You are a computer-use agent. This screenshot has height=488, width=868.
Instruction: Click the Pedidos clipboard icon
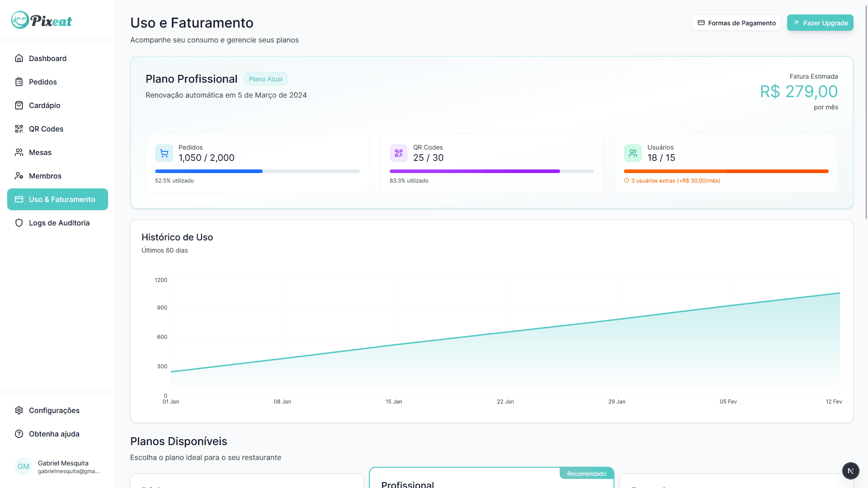coord(19,82)
